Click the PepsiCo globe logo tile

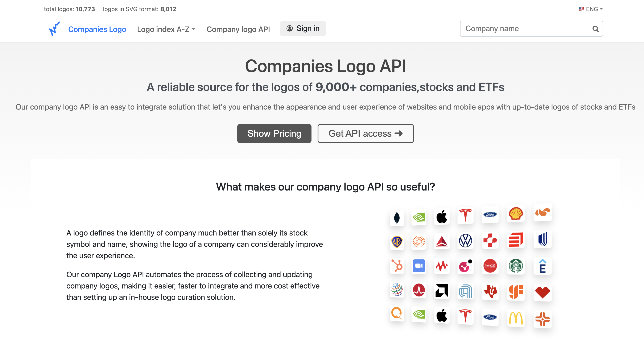pos(397,290)
